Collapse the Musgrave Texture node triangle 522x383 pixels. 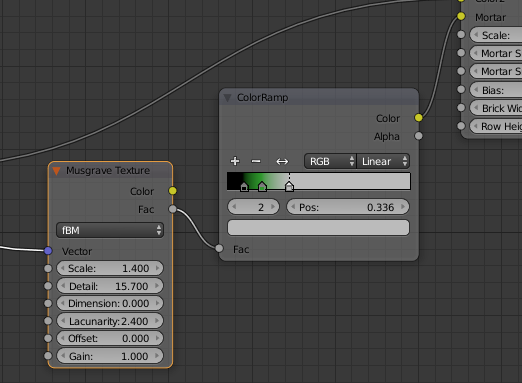56,171
